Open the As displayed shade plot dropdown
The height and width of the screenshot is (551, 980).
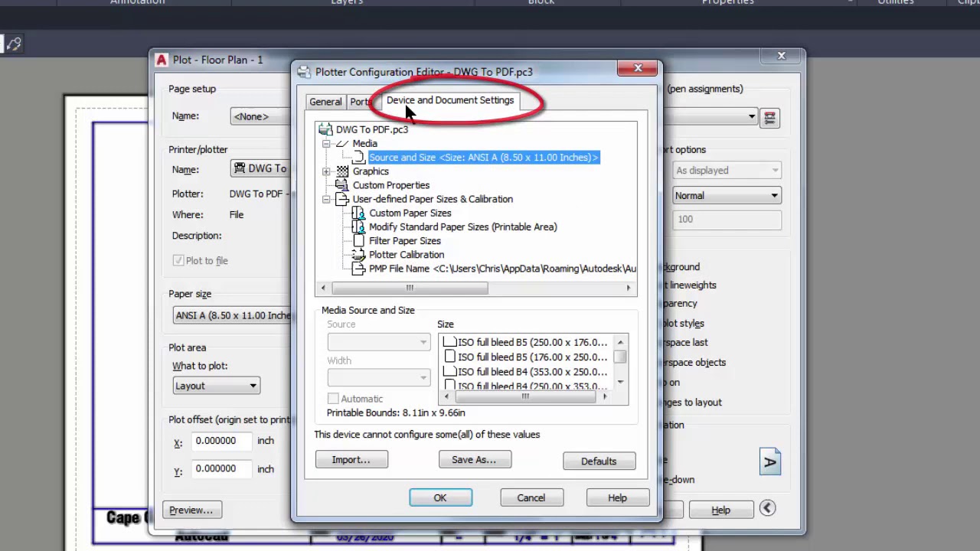click(727, 171)
